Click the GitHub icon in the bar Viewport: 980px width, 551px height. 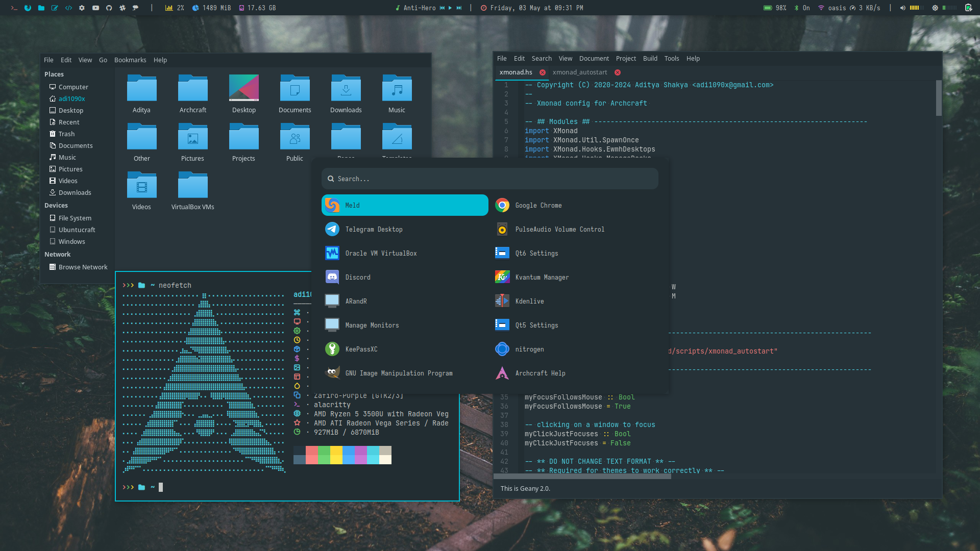pos(109,8)
